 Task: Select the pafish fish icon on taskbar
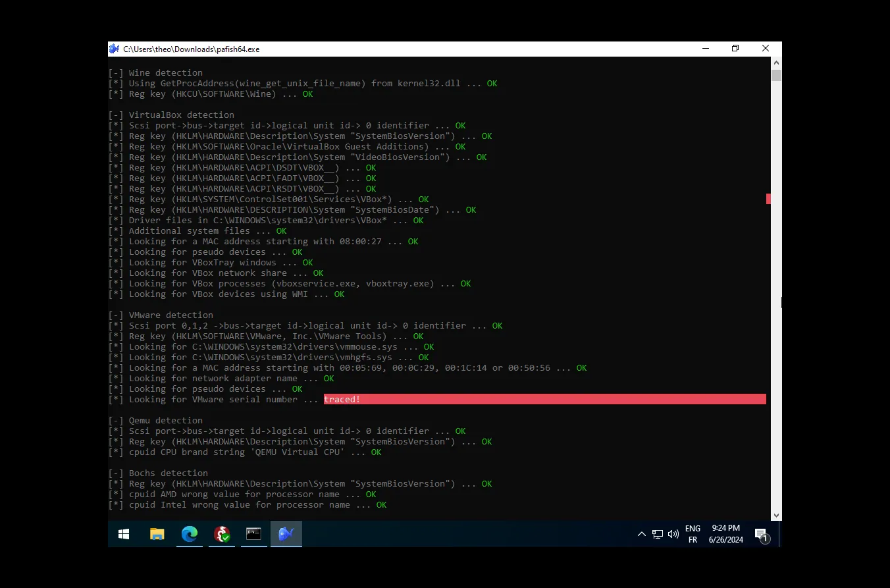coord(286,534)
